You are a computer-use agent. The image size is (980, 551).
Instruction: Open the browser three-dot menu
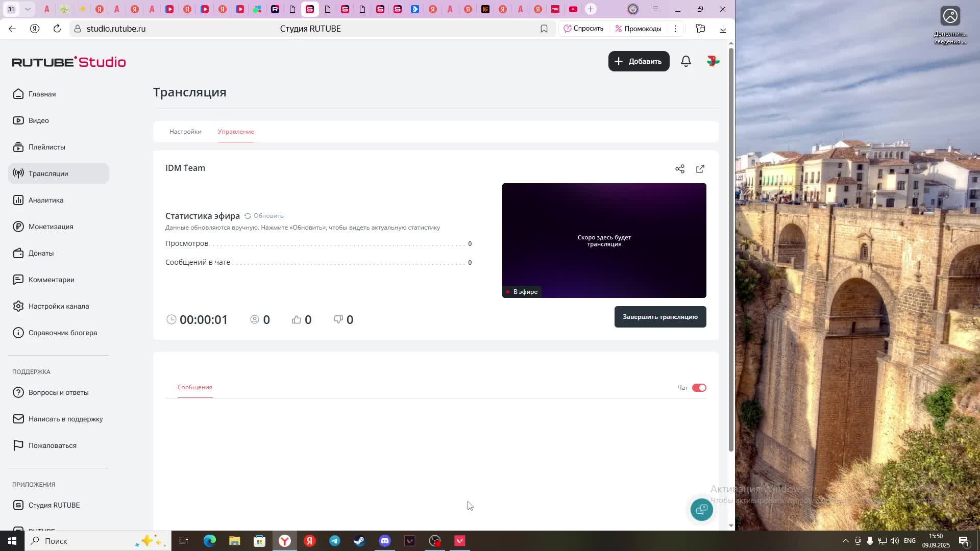675,29
